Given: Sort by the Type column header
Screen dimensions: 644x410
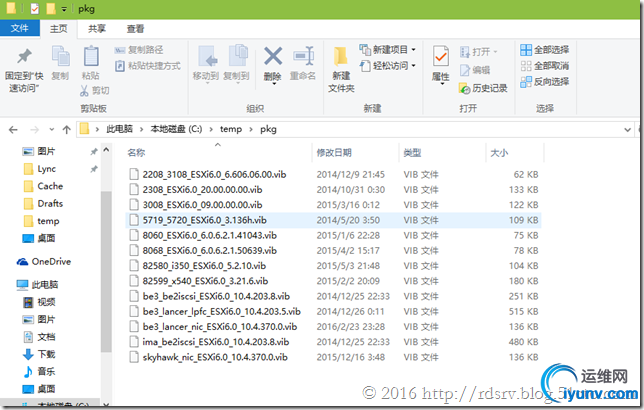Looking at the screenshot, I should 412,153.
